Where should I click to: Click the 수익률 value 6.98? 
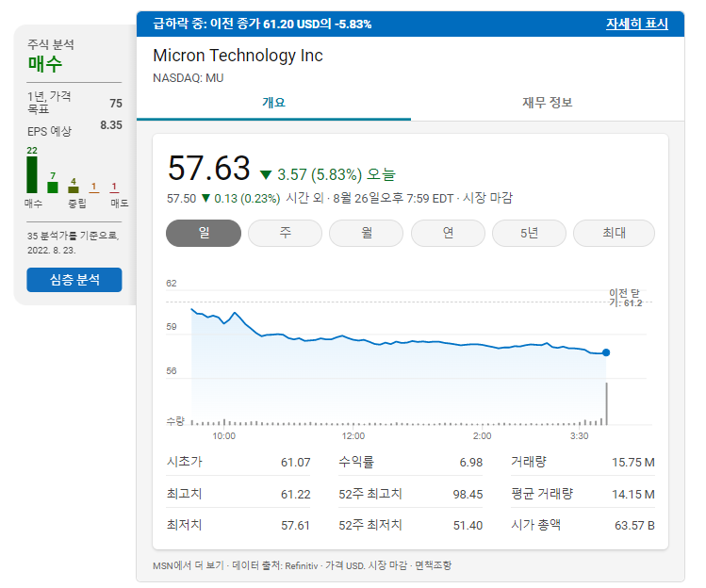tap(471, 463)
